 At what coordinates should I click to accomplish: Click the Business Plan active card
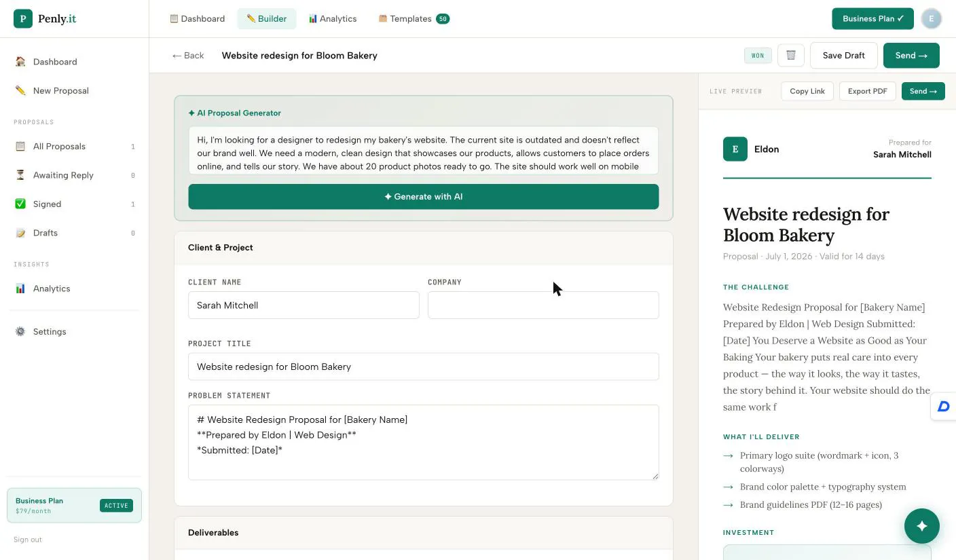click(75, 506)
